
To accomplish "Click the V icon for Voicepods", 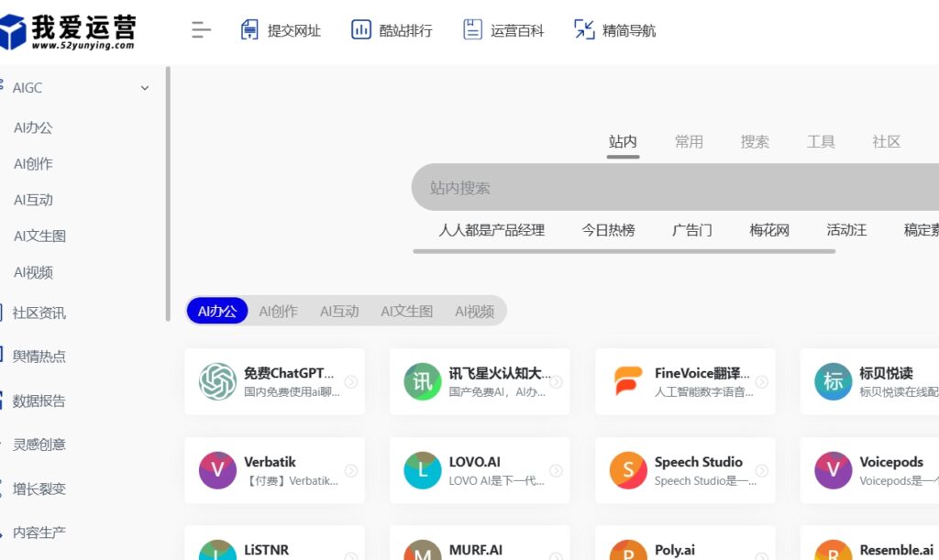I will coord(833,470).
